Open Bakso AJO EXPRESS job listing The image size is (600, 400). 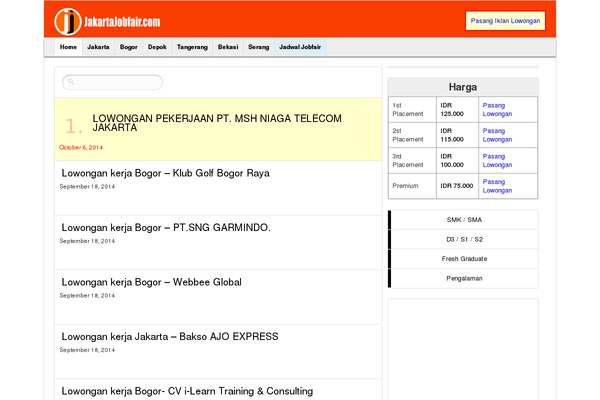tap(170, 336)
